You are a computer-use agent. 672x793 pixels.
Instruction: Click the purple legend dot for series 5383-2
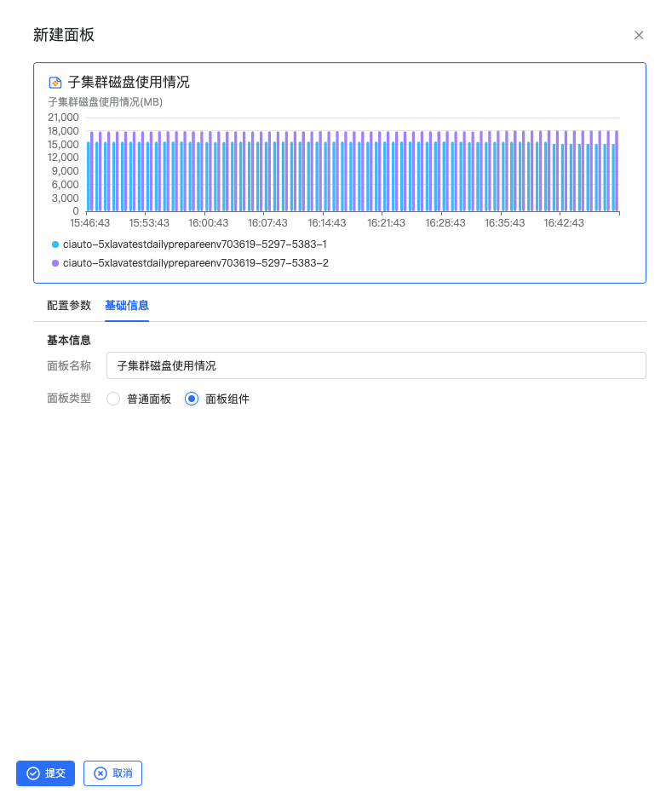point(55,263)
